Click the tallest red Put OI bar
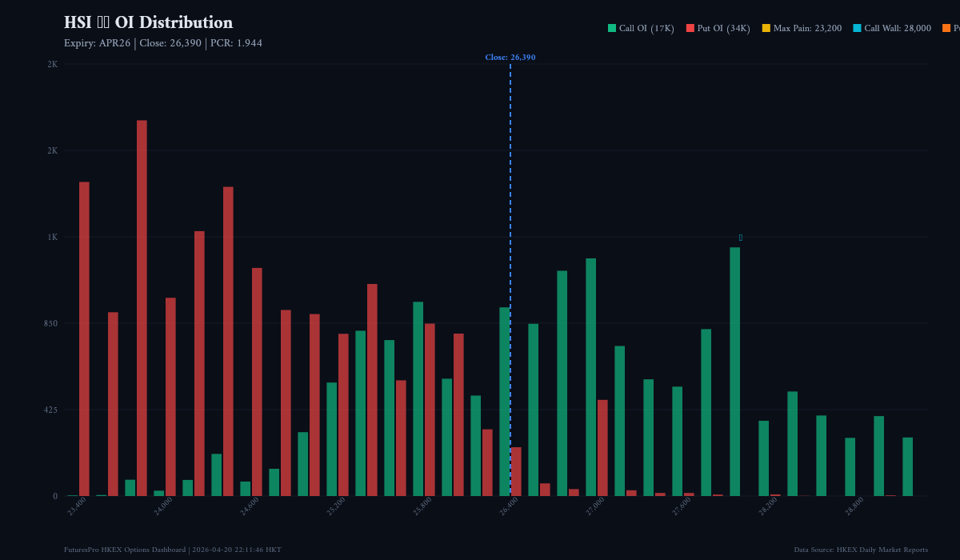 [142, 308]
